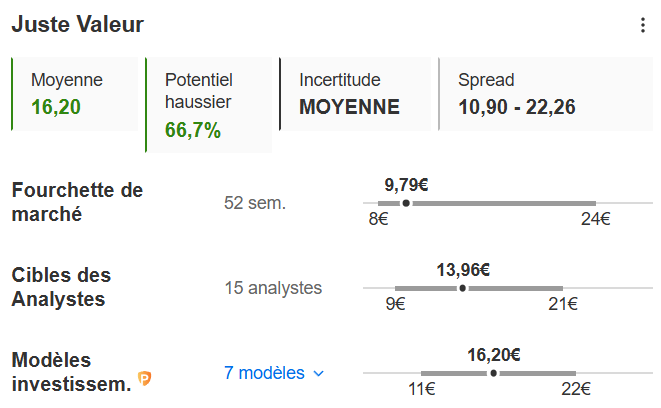The image size is (661, 408).
Task: Click the 24€ market range maximum
Action: (x=595, y=221)
